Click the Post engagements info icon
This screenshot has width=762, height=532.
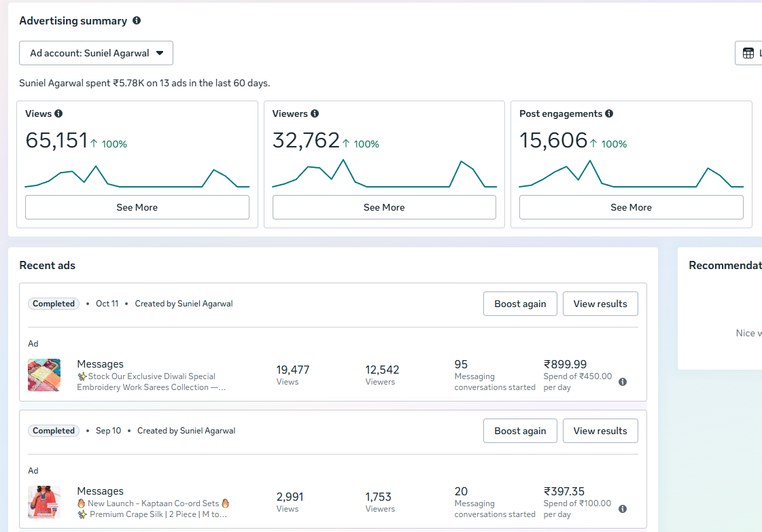pyautogui.click(x=609, y=113)
